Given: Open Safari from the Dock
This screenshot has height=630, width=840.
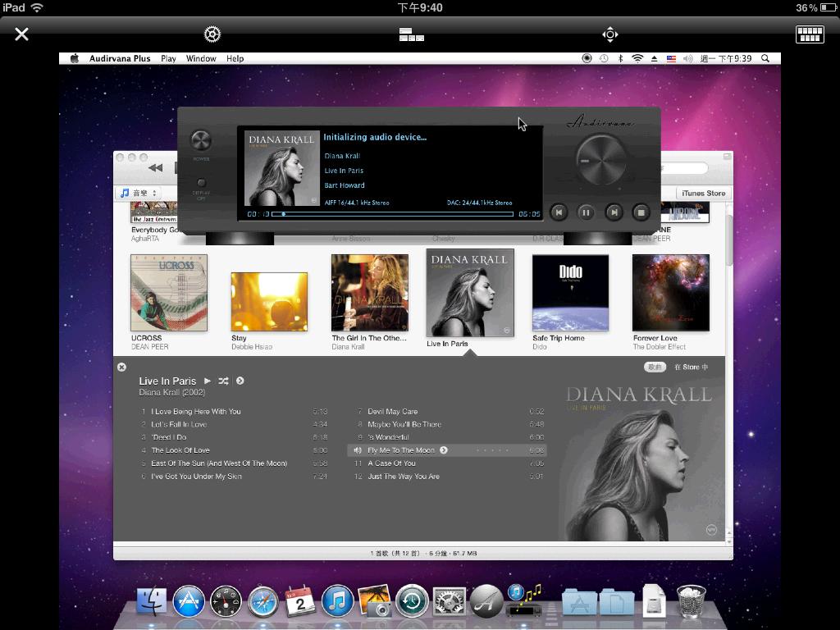Looking at the screenshot, I should [x=262, y=602].
